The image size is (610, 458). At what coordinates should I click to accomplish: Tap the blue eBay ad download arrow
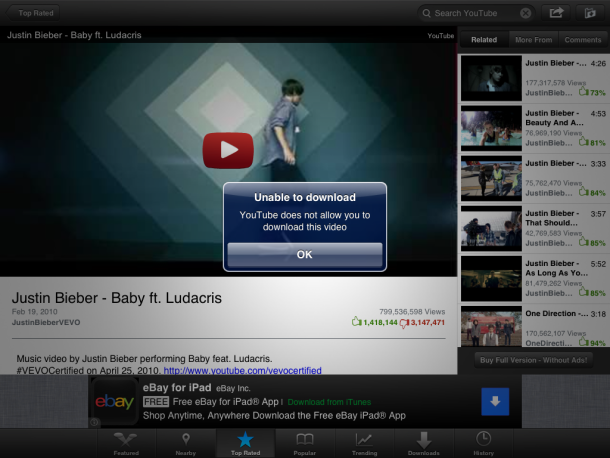(x=495, y=402)
